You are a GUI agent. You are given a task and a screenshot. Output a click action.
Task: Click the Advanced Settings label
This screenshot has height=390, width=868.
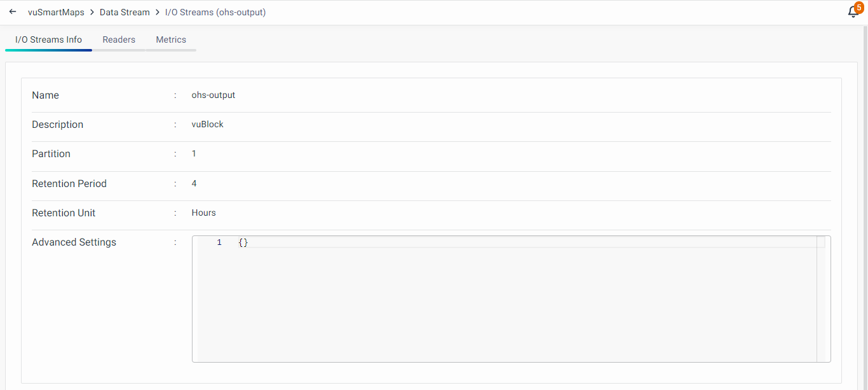[74, 242]
